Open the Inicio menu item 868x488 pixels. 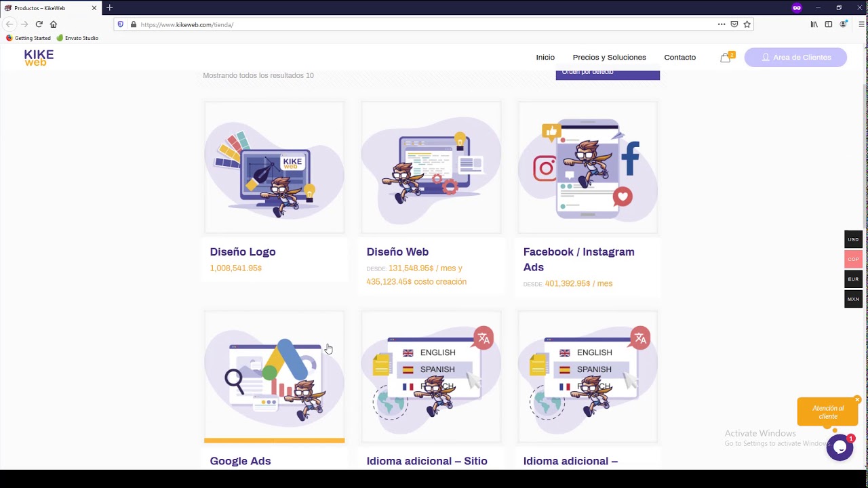coord(545,58)
